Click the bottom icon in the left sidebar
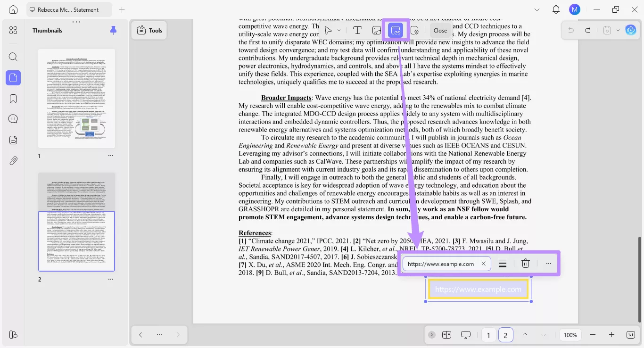This screenshot has height=348, width=644. pyautogui.click(x=13, y=334)
